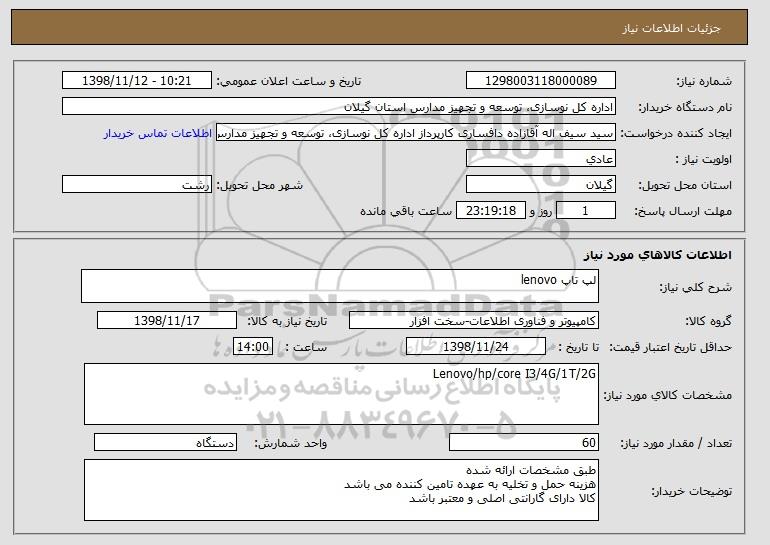Click the price validity date 1398/11/24
The image size is (770, 545).
pyautogui.click(x=476, y=347)
